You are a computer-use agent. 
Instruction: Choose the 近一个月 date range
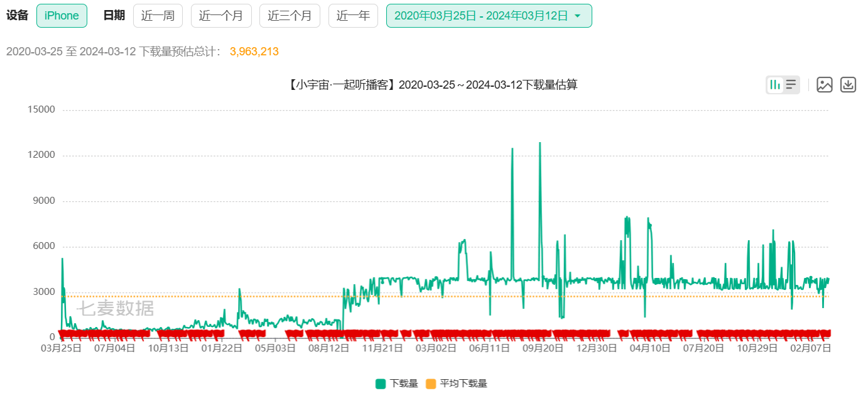coord(221,16)
